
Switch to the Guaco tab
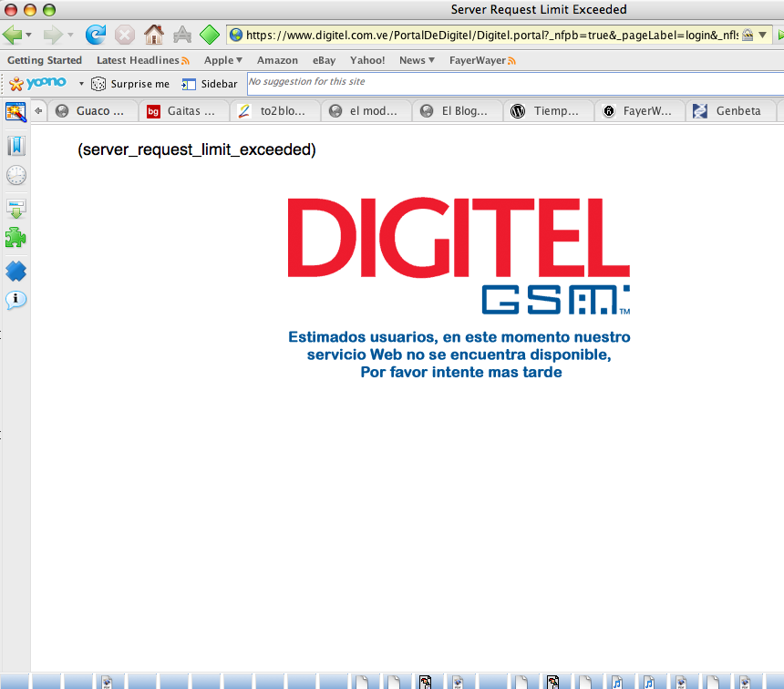click(x=92, y=111)
